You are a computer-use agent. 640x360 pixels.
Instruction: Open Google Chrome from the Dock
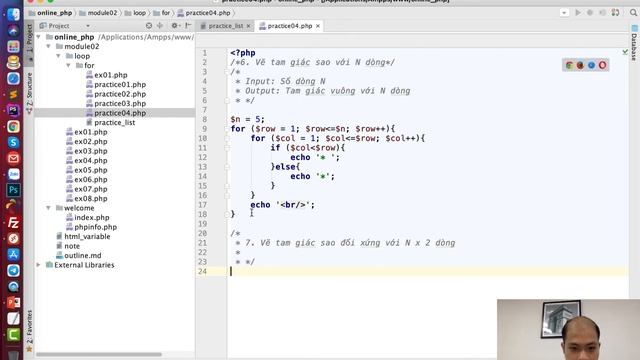point(13,127)
